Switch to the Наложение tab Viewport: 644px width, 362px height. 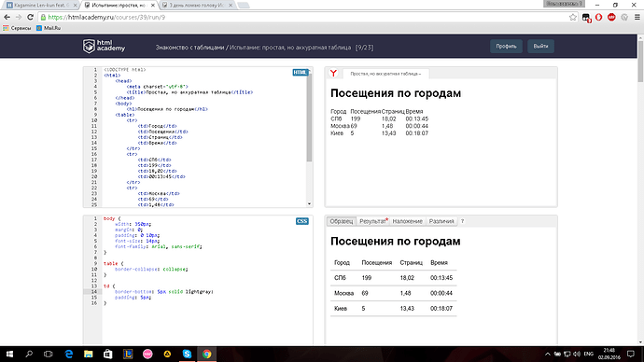(408, 221)
